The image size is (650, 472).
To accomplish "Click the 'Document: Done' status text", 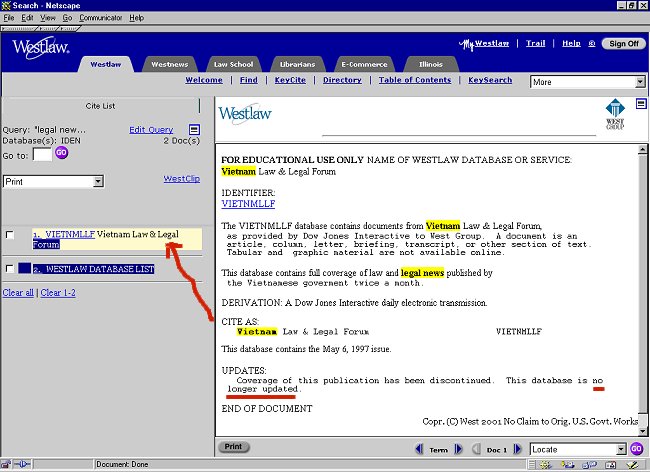I will [x=122, y=465].
